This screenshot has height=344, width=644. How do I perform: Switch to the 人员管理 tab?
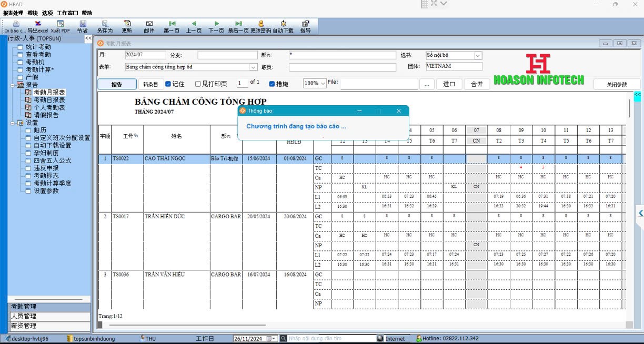49,316
